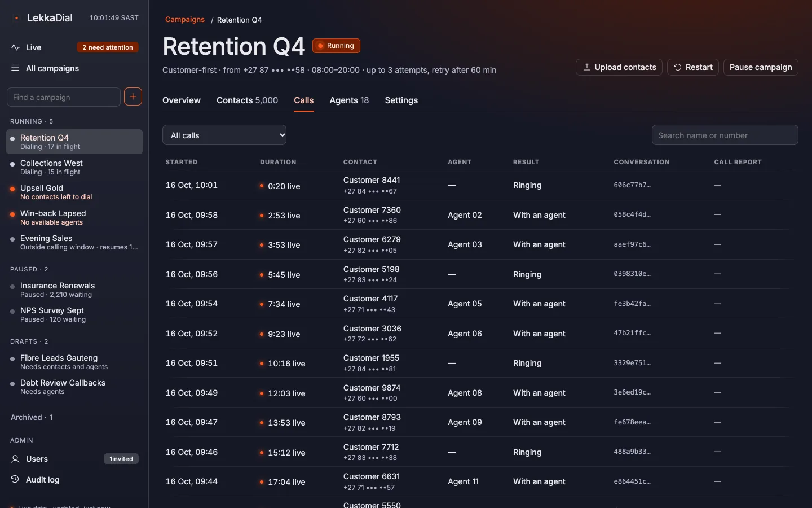
Task: Open the Insurance Renewals paused campaign
Action: (74, 290)
